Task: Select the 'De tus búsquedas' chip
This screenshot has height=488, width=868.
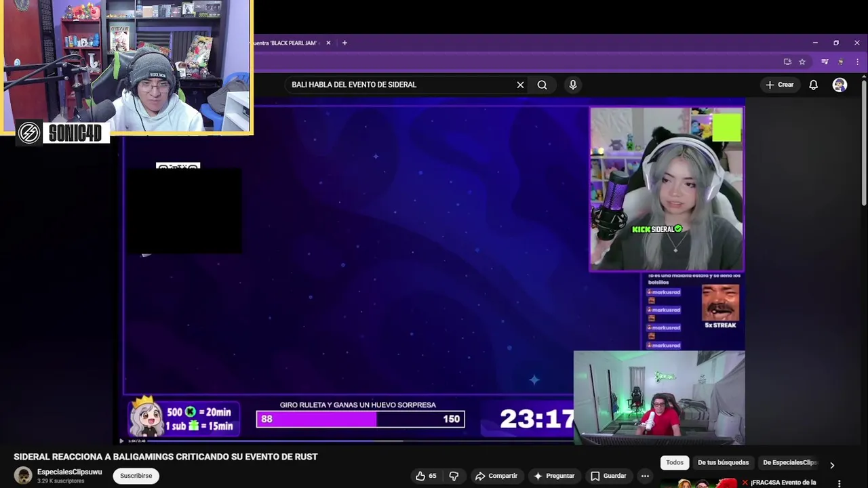Action: coord(723,462)
